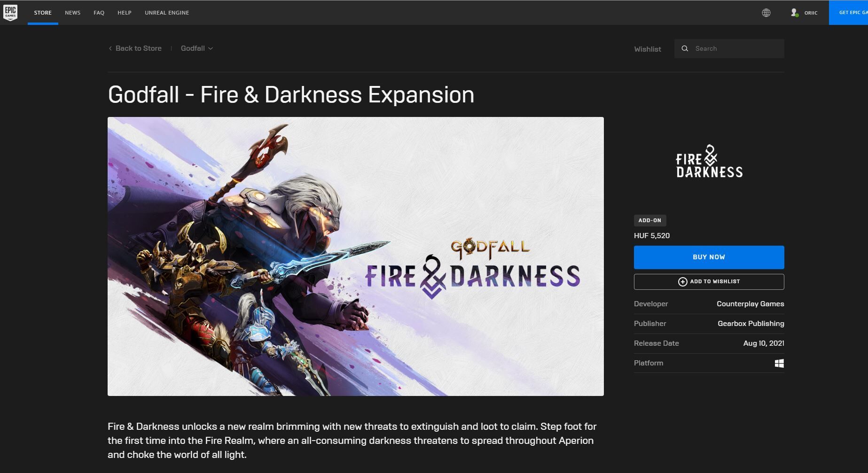Click the ORIIC user avatar icon
868x473 pixels.
pos(794,13)
